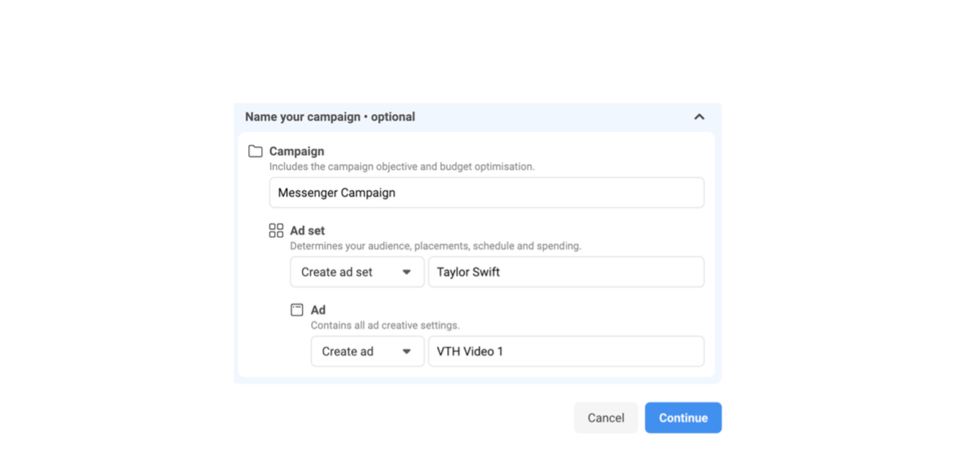Click the Ad heading label

tap(318, 310)
